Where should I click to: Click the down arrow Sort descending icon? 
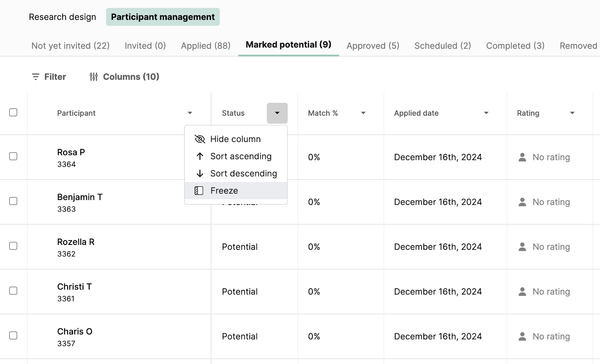point(200,173)
